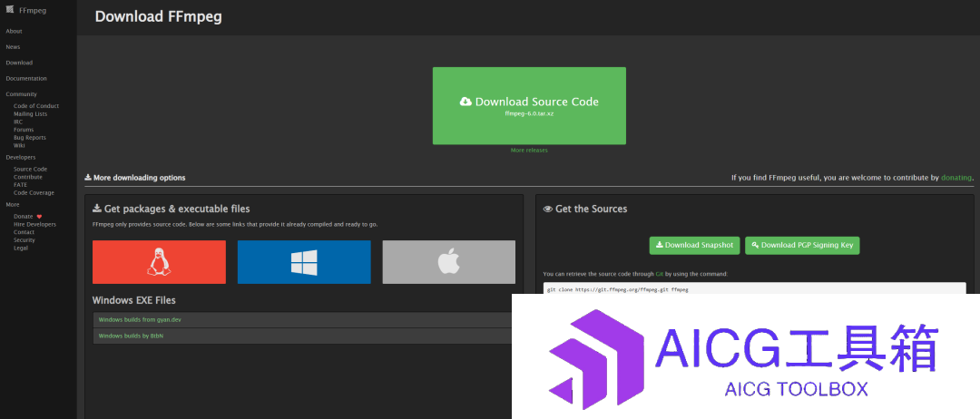Go to the IRC page

tap(18, 122)
